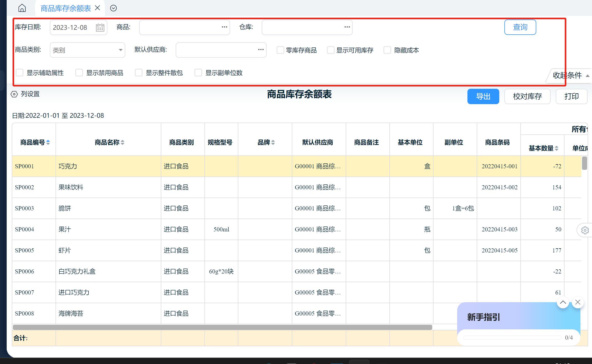This screenshot has height=364, width=592.
Task: Enable the 显示整件散包 checkbox
Action: 139,73
